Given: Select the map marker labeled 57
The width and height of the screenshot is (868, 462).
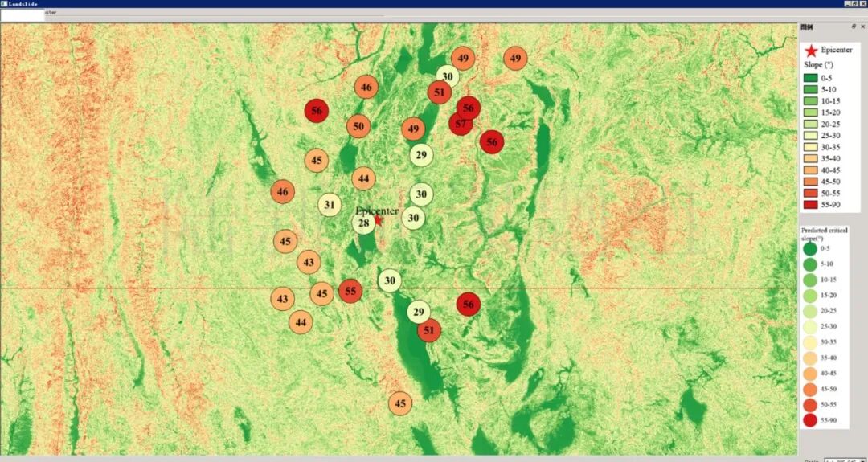Looking at the screenshot, I should click(x=460, y=124).
